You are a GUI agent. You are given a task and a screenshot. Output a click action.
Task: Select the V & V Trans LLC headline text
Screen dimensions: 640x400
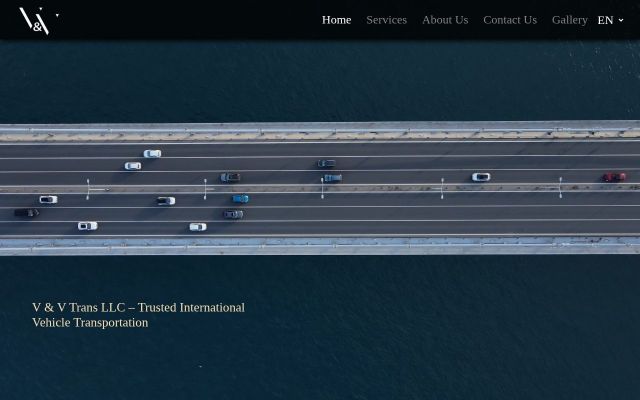tap(138, 315)
